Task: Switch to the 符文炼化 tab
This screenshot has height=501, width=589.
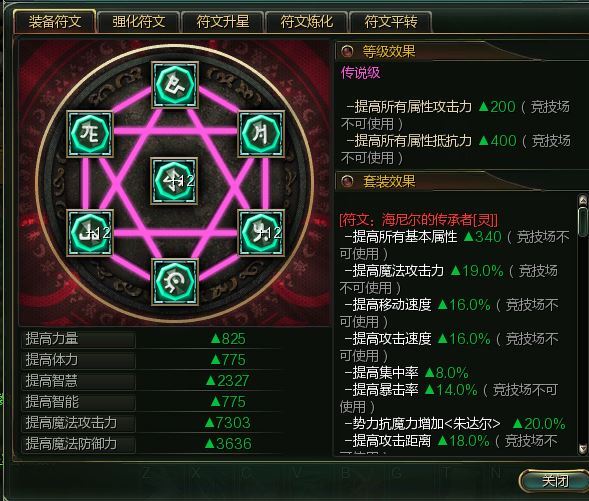Action: point(307,21)
